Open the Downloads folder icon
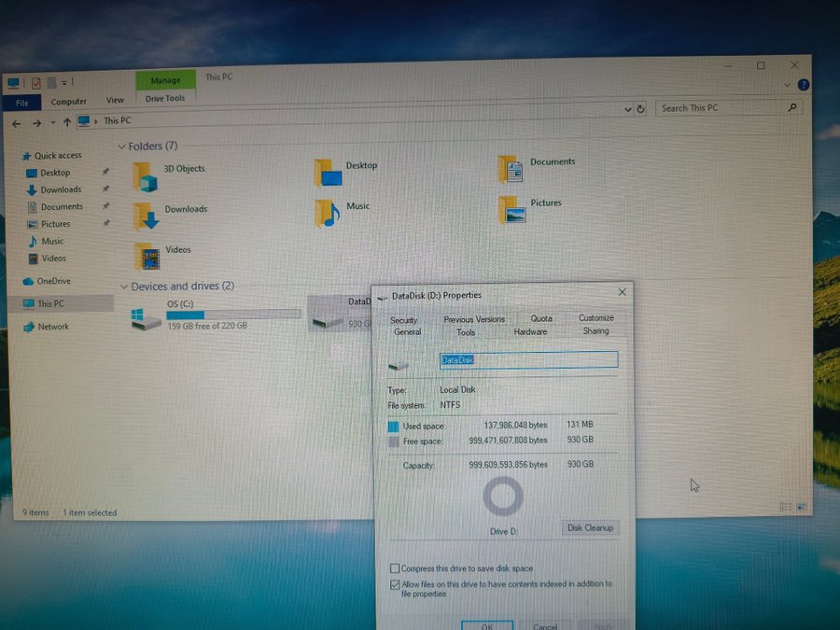This screenshot has height=630, width=840. coord(145,216)
